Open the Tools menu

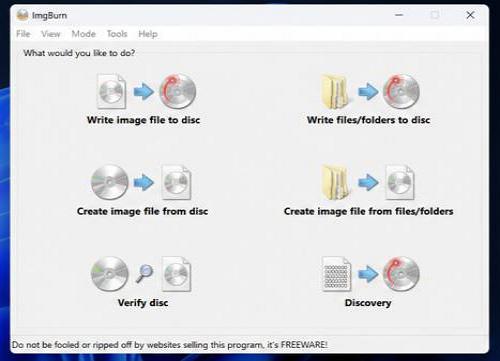coord(117,34)
